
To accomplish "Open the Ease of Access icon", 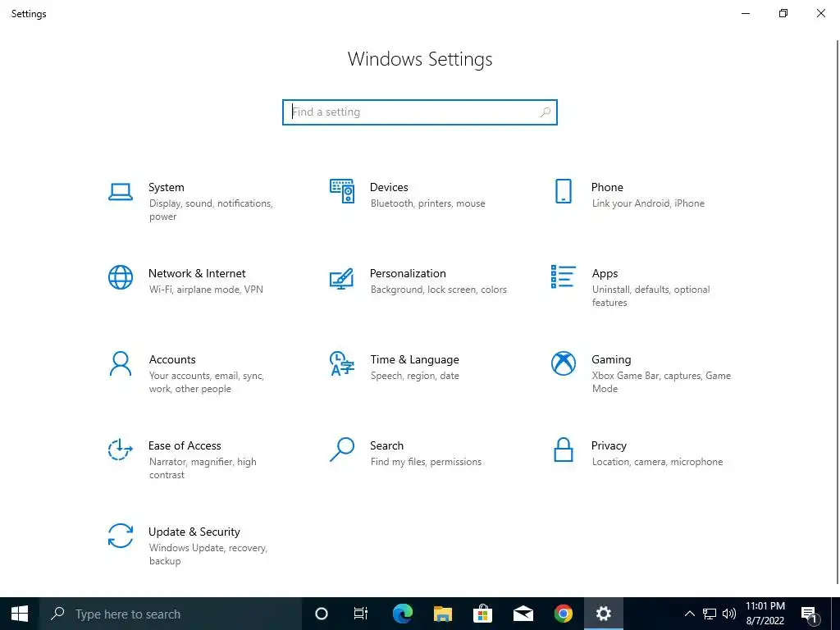I will pos(121,449).
